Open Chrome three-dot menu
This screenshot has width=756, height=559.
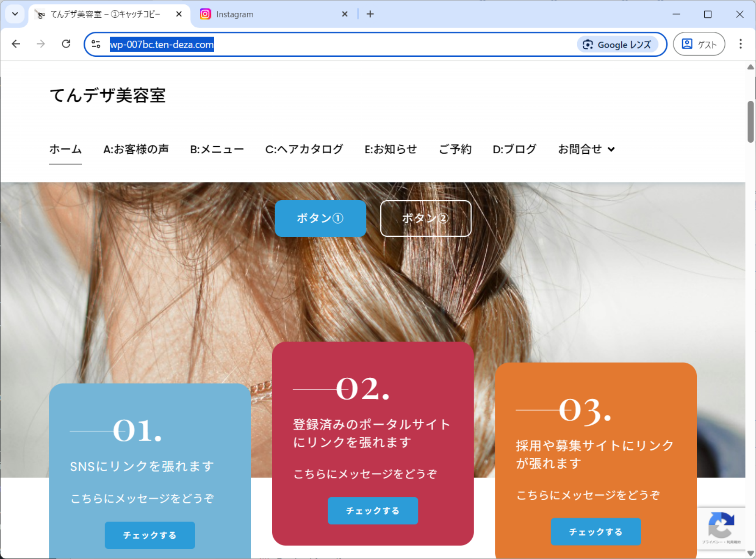(740, 44)
